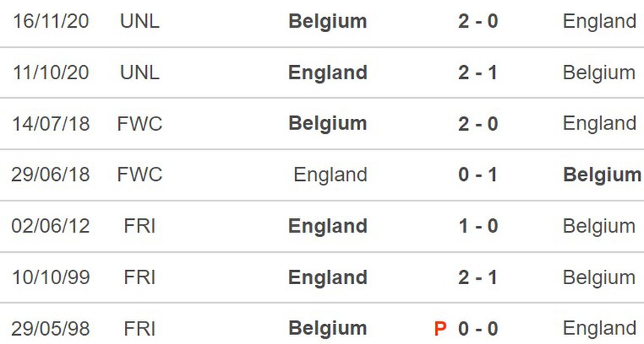Image resolution: width=644 pixels, height=344 pixels.
Task: Open the 0 - 0 score for 29/05/98
Action: [x=478, y=328]
